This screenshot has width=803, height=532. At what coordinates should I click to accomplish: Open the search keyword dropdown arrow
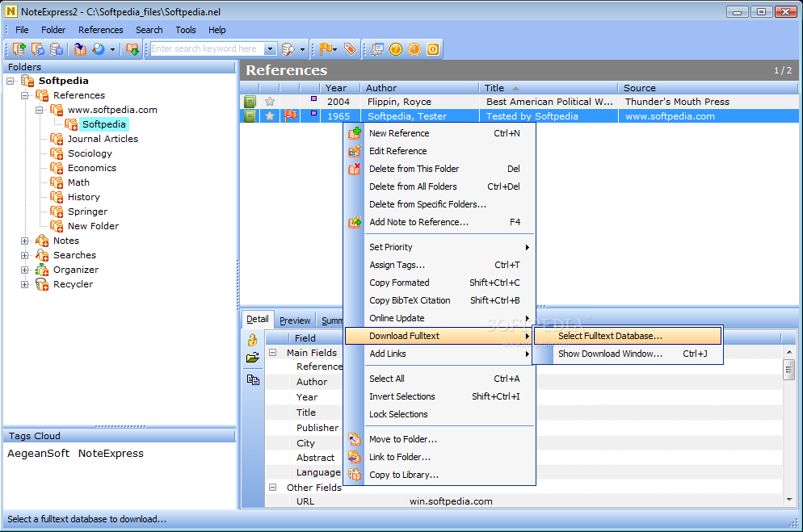pyautogui.click(x=270, y=48)
